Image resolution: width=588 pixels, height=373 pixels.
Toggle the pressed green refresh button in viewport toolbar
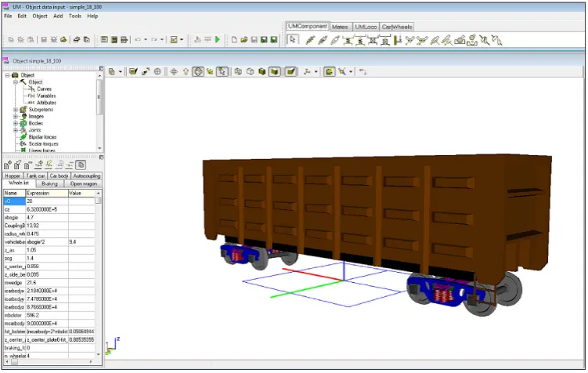click(330, 71)
